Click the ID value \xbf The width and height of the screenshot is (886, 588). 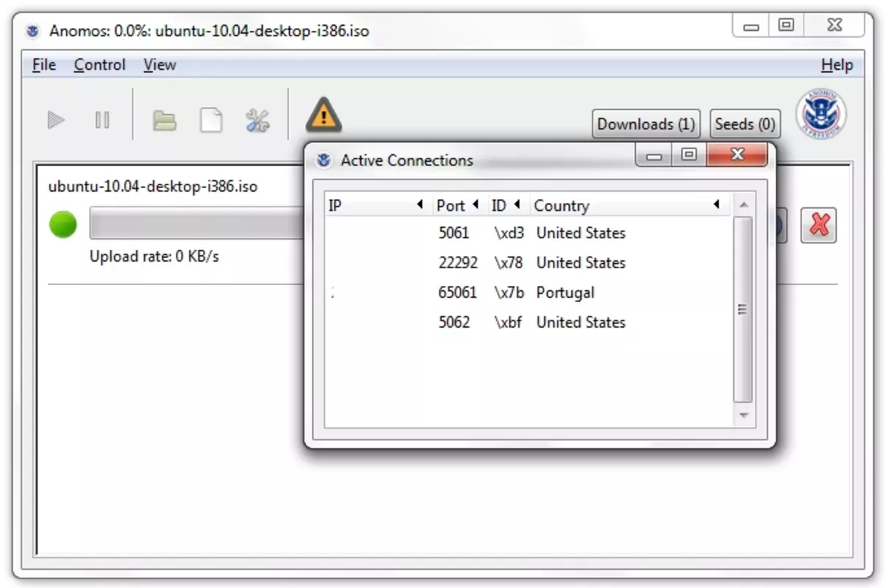click(x=508, y=322)
